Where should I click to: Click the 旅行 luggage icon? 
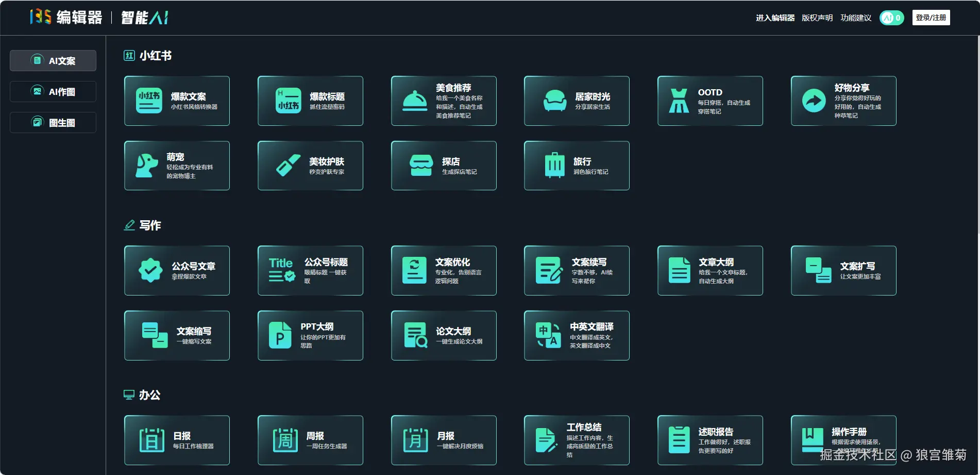point(555,166)
